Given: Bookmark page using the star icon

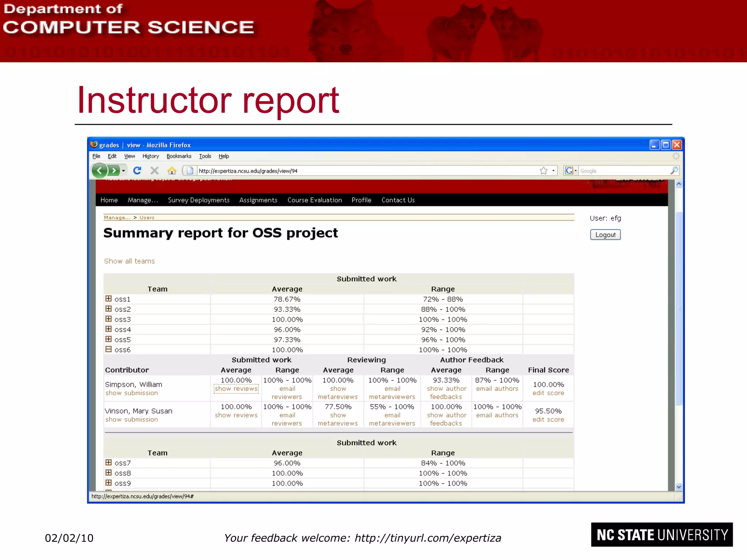Looking at the screenshot, I should 543,171.
